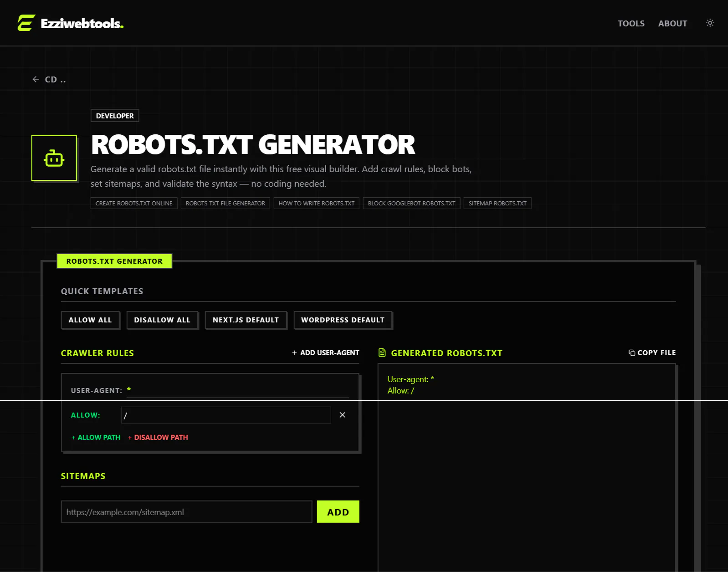Select Robots TXT File Generator tag
Screen dimensions: 728x572
[226, 203]
